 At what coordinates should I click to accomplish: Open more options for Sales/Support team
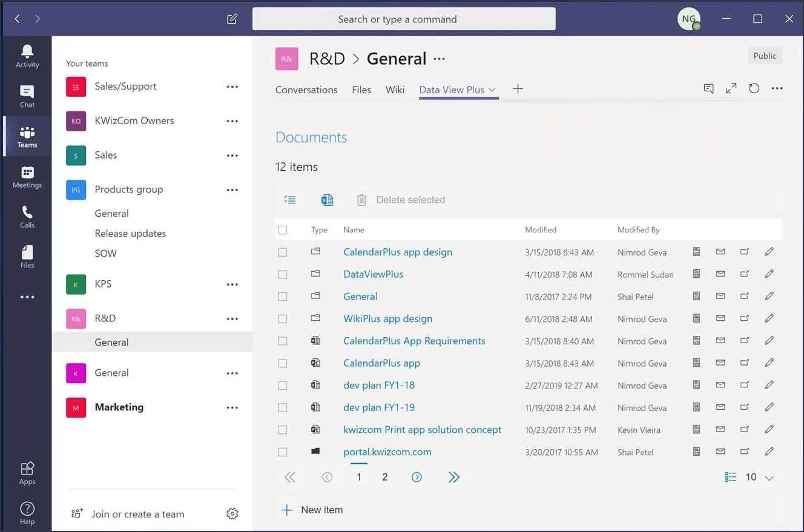coord(232,87)
